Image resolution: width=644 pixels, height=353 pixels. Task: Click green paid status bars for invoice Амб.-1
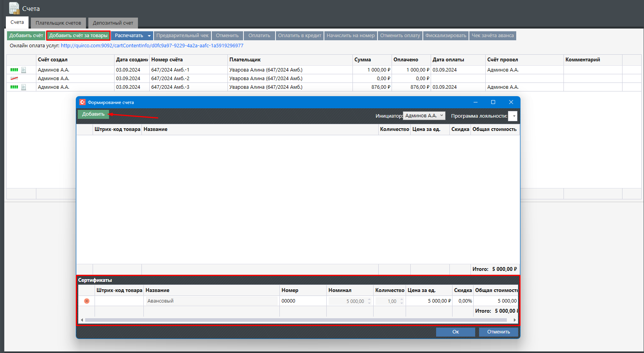click(14, 70)
